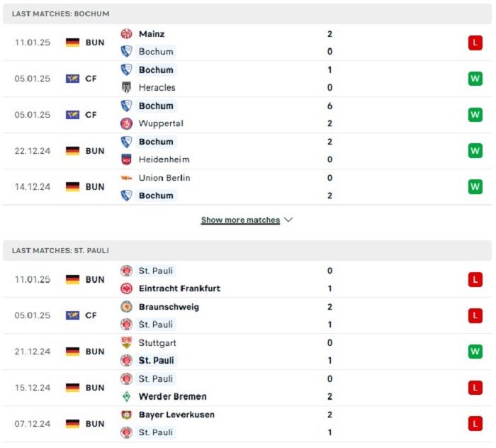Click chevron next to Show more matches
The height and width of the screenshot is (448, 496).
point(288,220)
